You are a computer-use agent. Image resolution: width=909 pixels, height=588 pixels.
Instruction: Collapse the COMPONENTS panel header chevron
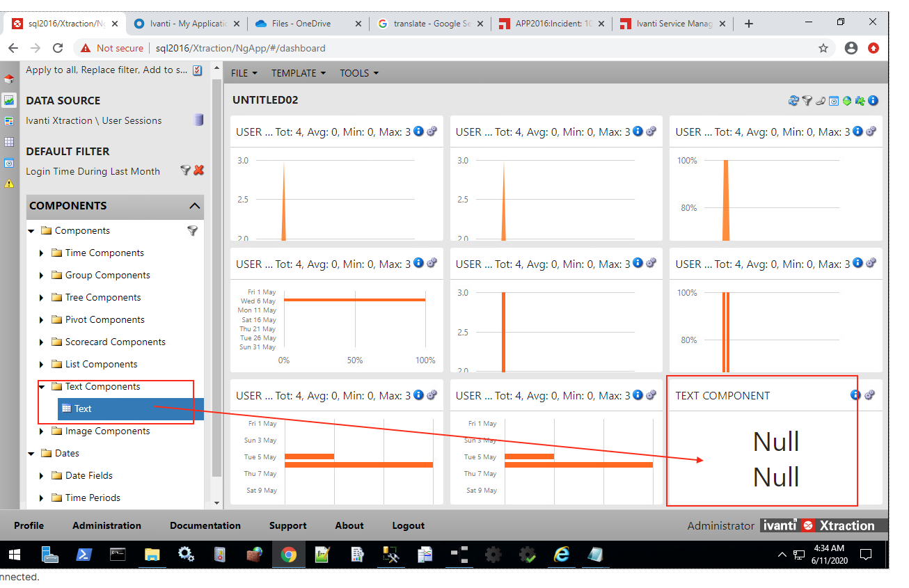point(194,206)
